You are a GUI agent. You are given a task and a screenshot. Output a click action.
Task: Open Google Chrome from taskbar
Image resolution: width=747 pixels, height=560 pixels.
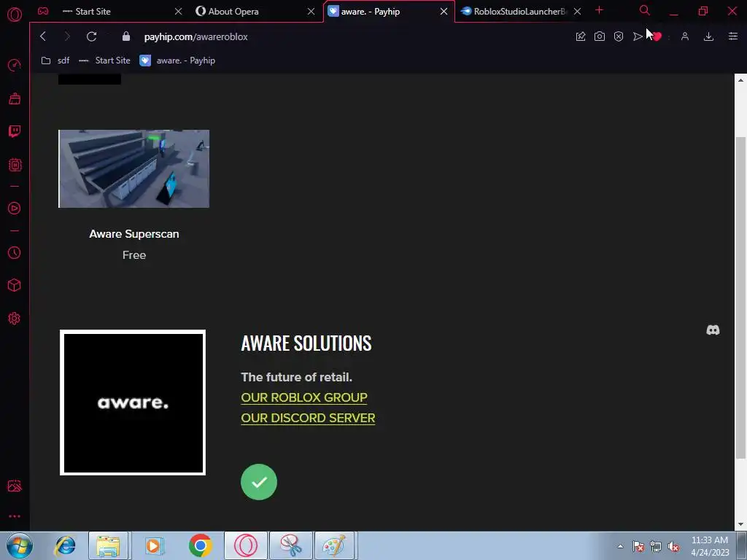coord(200,545)
